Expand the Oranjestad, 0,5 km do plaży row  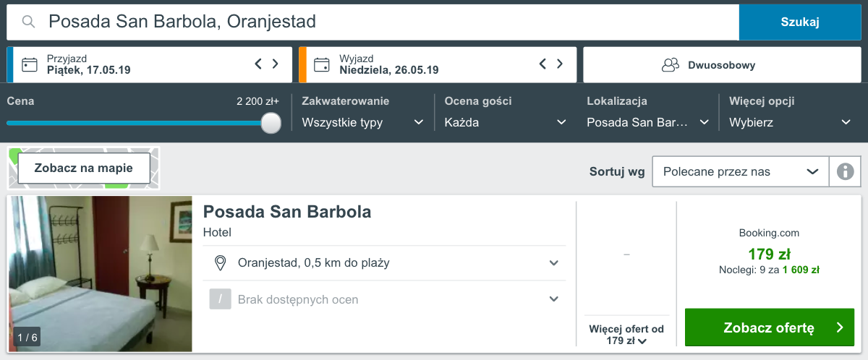pos(384,263)
